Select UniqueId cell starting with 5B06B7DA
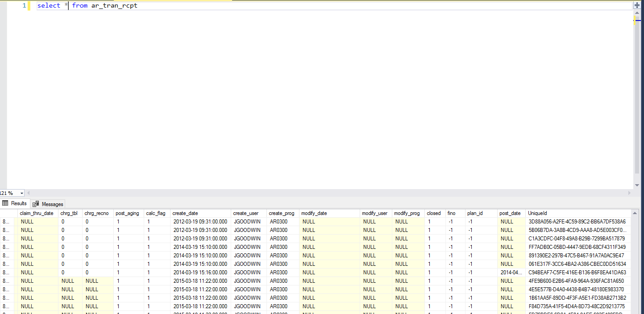The image size is (644, 314). 578,230
